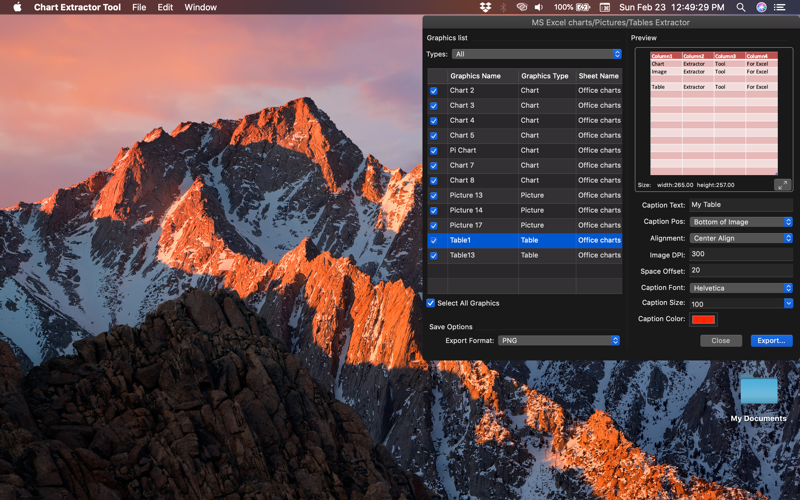Open the Export Format PNG dropdown
This screenshot has width=800, height=500.
tap(559, 340)
